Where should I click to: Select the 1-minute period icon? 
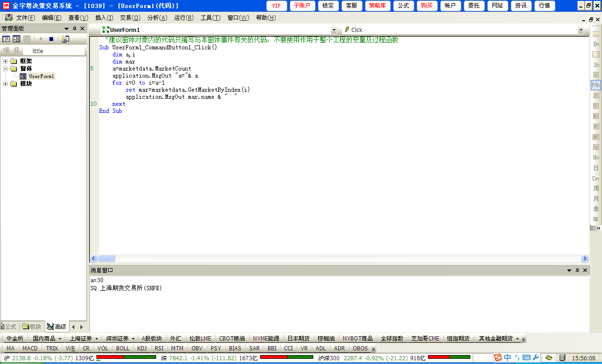tap(596, 75)
